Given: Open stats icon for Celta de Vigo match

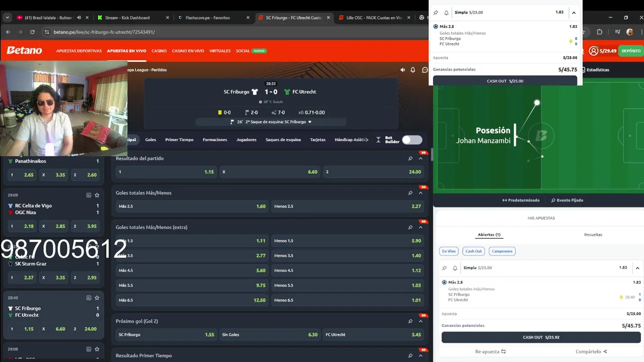Looking at the screenshot, I should tap(89, 195).
